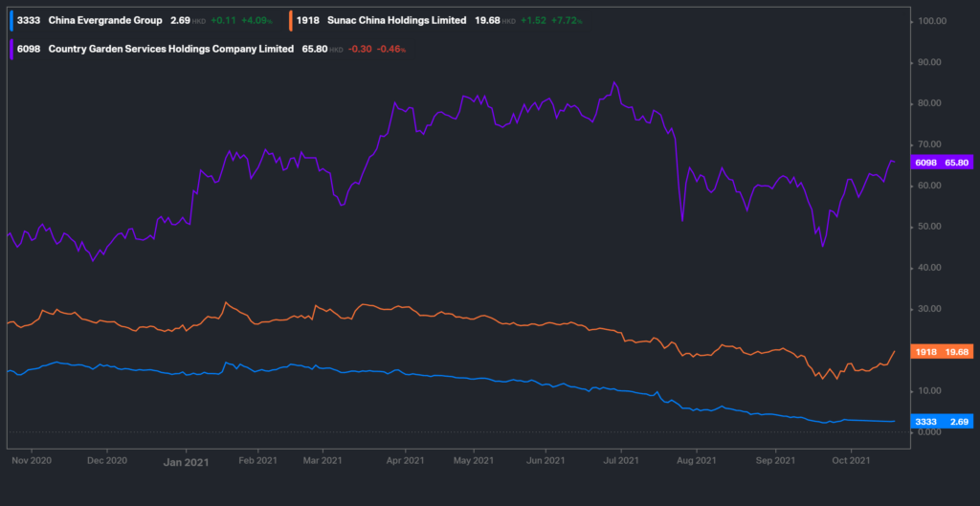The width and height of the screenshot is (980, 506).
Task: Click orange 1918 price tag 19.68
Action: point(943,352)
